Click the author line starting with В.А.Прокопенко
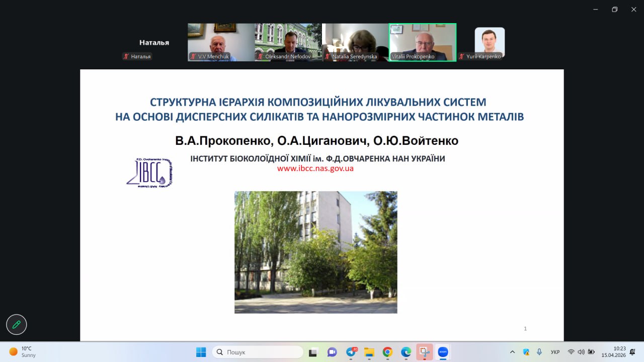This screenshot has height=362, width=644. coord(317,141)
